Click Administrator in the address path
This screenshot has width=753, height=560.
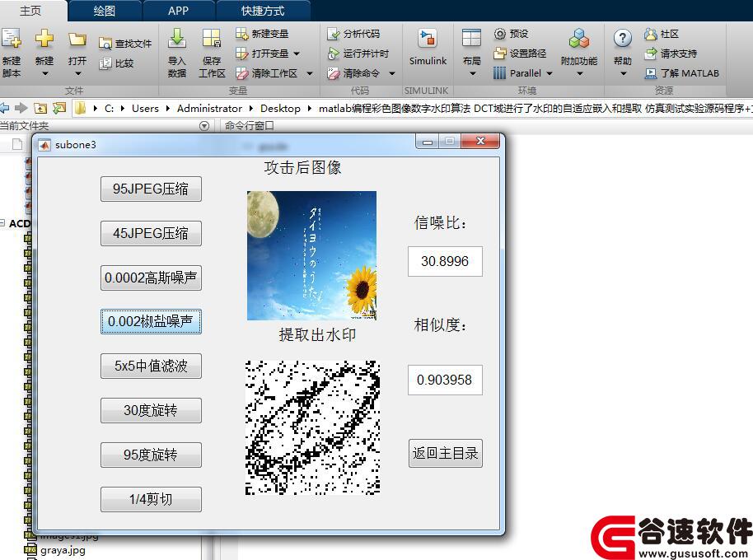(209, 109)
